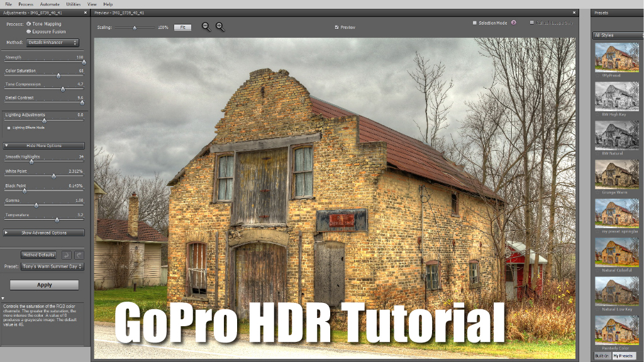Select the Exposure Fusion process option

point(29,31)
